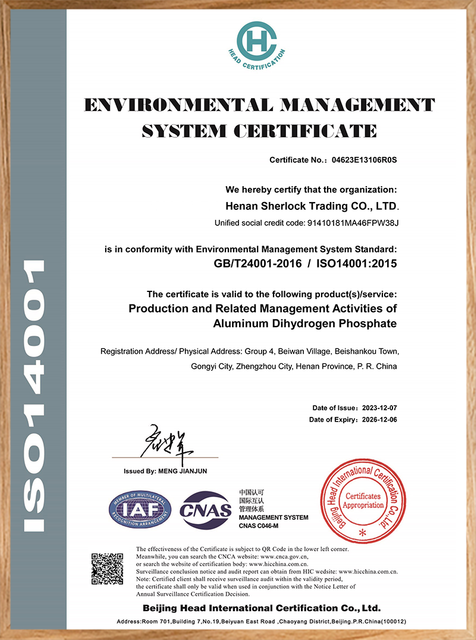Click Date of Issue: 2023-12-07
Screen dimensions: 476x640
point(355,408)
